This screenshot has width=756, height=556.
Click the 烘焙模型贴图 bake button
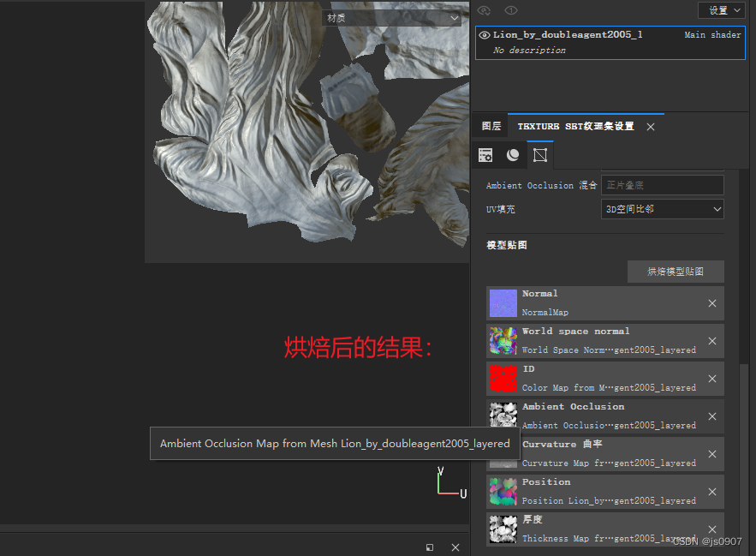676,272
